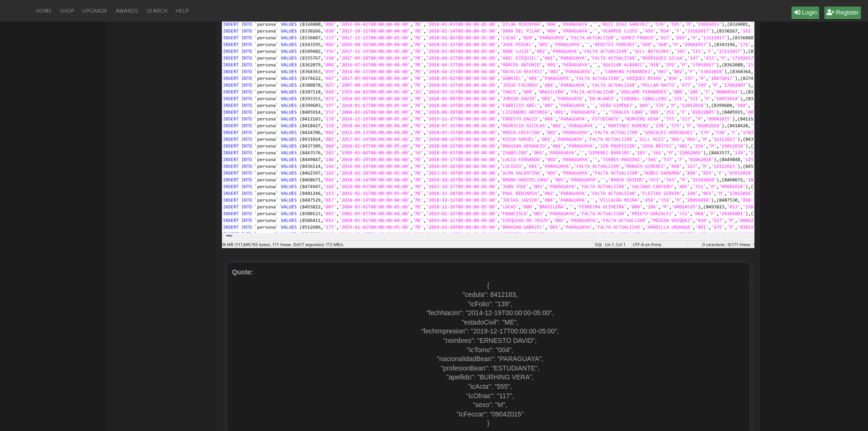Click the quoted 'icTomo' line
This screenshot has width=868, height=431.
click(490, 350)
